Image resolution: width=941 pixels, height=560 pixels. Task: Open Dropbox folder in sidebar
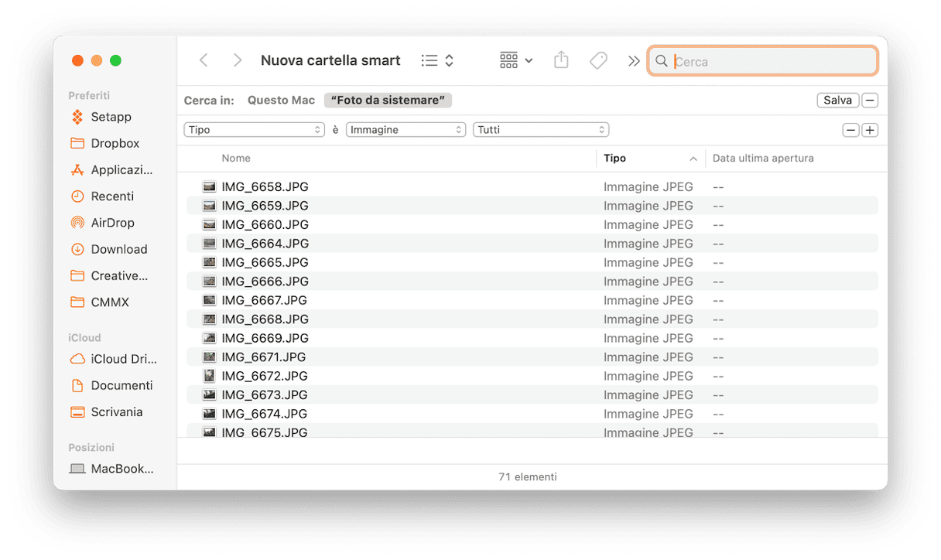[115, 143]
